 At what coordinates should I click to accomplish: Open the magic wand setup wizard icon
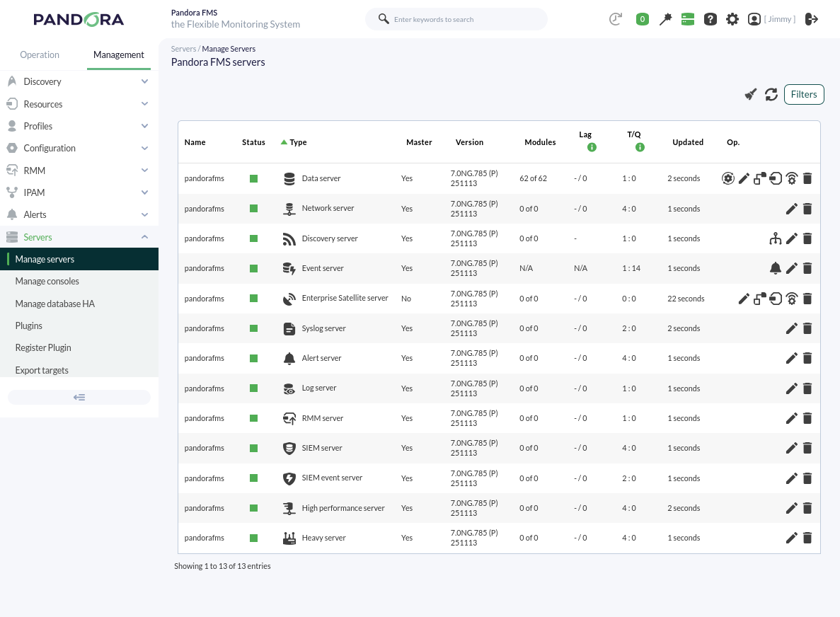[665, 19]
